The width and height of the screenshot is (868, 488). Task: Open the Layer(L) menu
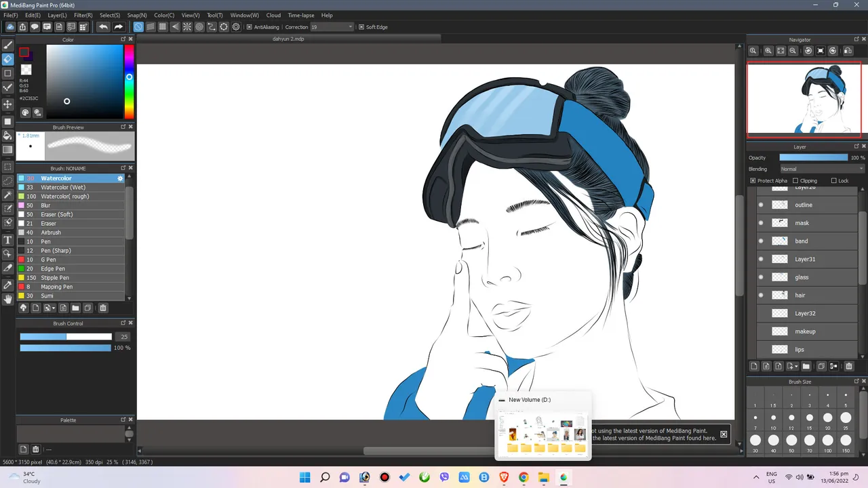coord(57,15)
